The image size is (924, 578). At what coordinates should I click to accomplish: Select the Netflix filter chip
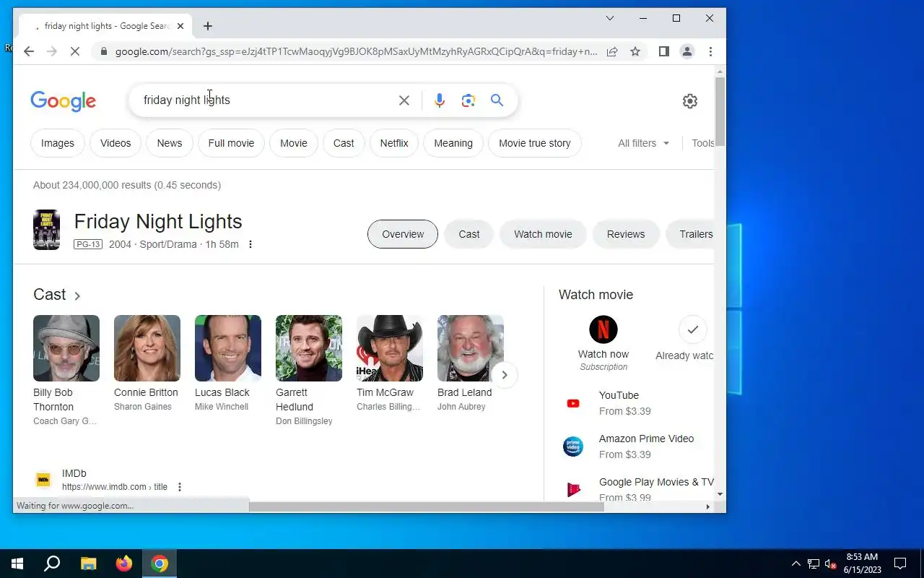click(394, 143)
